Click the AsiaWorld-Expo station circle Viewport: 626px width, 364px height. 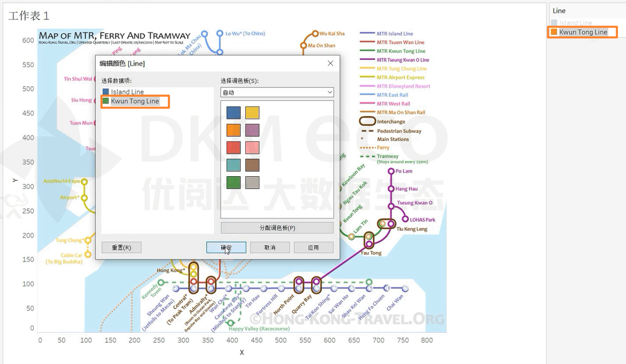click(84, 181)
